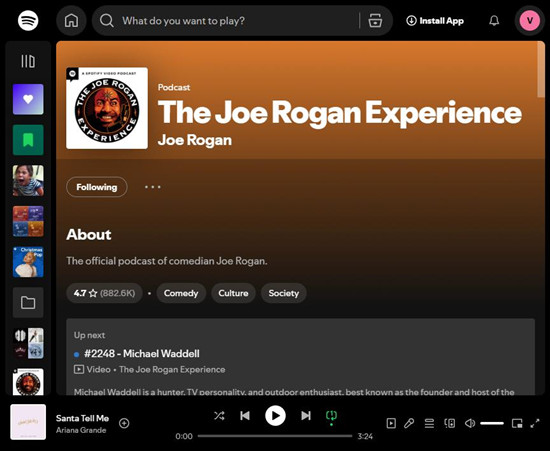
Task: Open the Browse icon in the search bar
Action: [375, 21]
